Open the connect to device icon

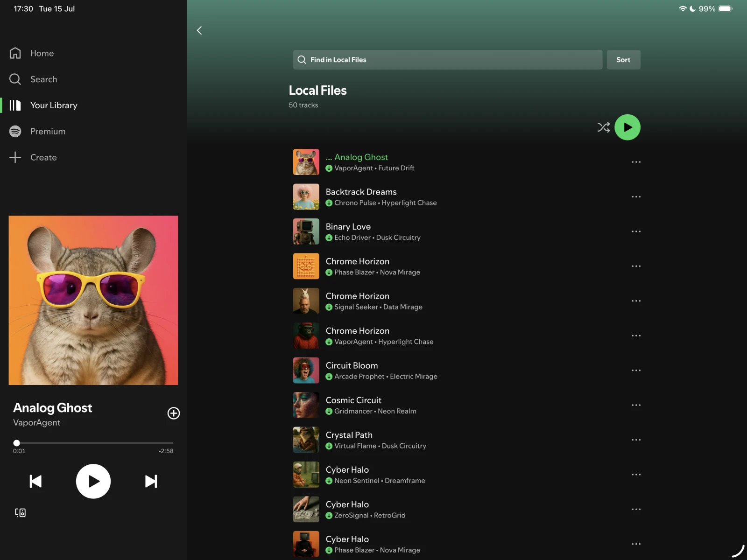(x=20, y=513)
